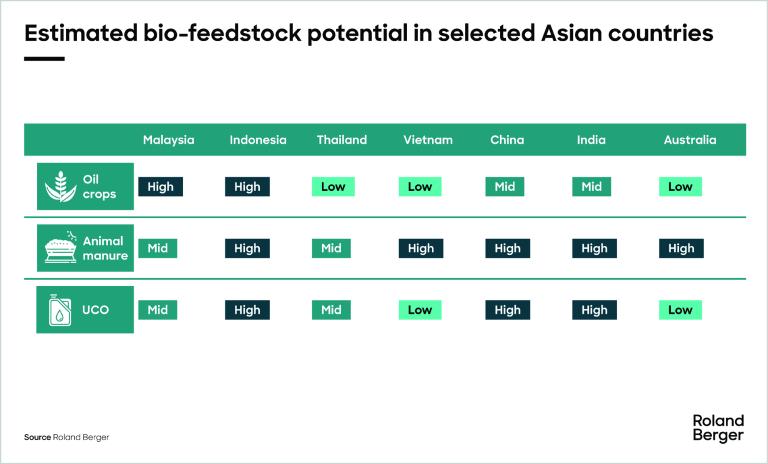Image resolution: width=768 pixels, height=464 pixels.
Task: Select the Australia column header
Action: [x=690, y=140]
